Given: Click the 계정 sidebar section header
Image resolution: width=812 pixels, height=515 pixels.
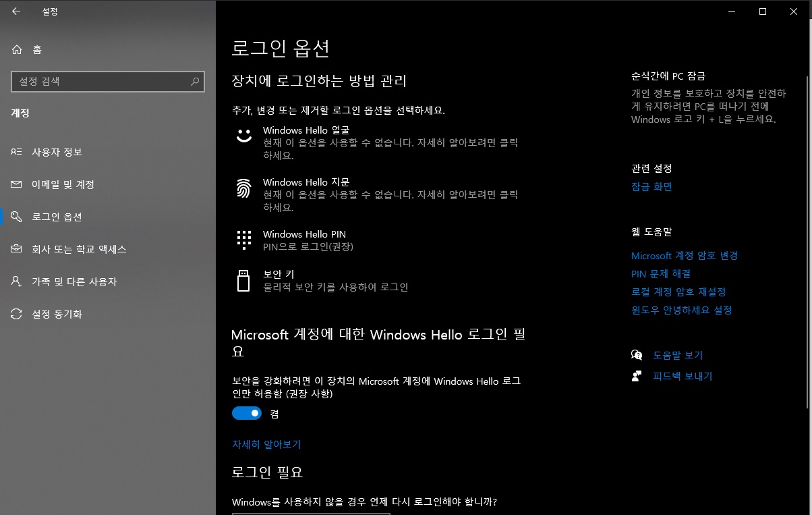Looking at the screenshot, I should [20, 113].
